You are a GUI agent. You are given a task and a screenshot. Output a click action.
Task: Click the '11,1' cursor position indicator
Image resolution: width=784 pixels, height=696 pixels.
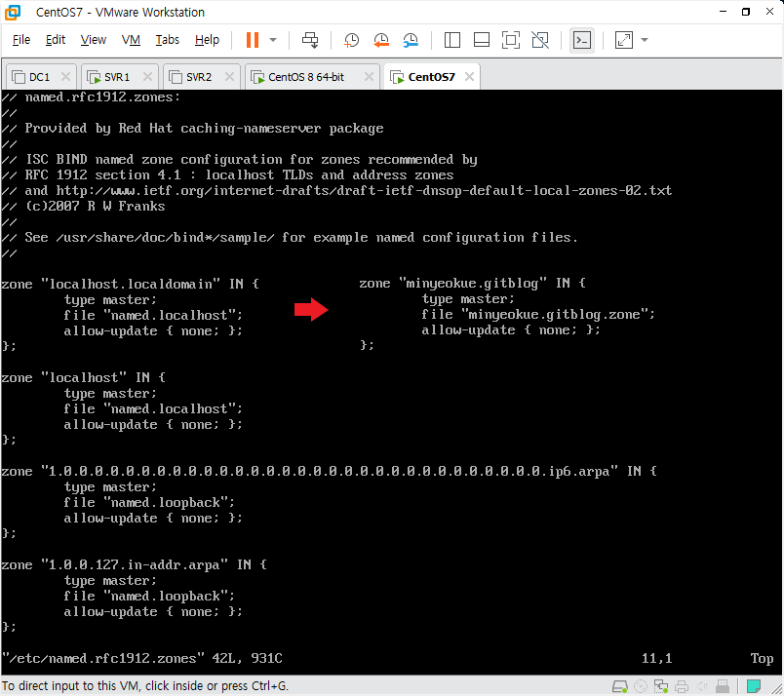pyautogui.click(x=657, y=658)
